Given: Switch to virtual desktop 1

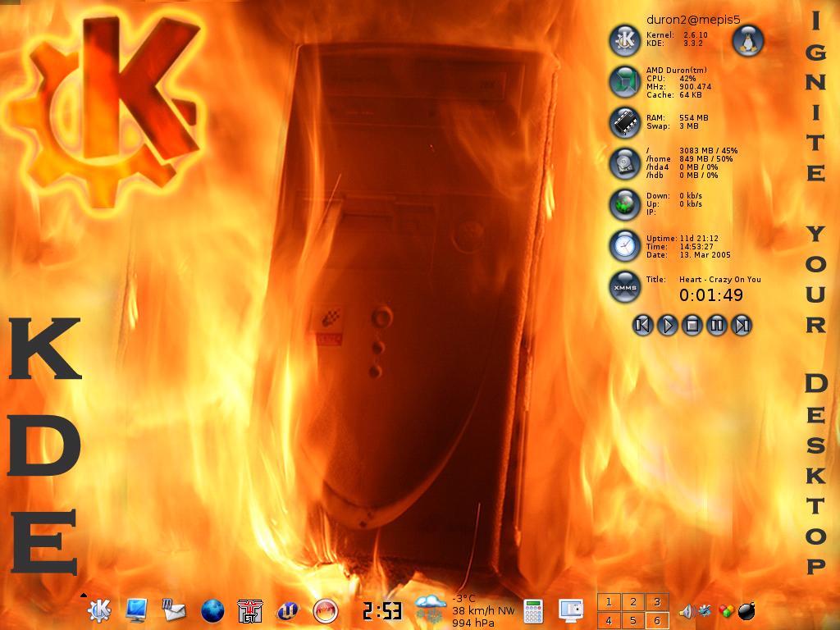Looking at the screenshot, I should [608, 602].
